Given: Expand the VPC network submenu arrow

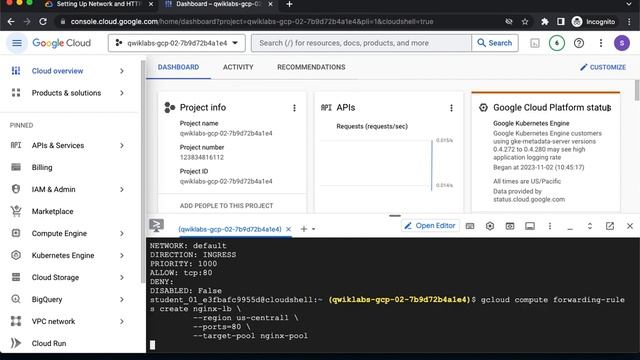Looking at the screenshot, I should coord(122,322).
